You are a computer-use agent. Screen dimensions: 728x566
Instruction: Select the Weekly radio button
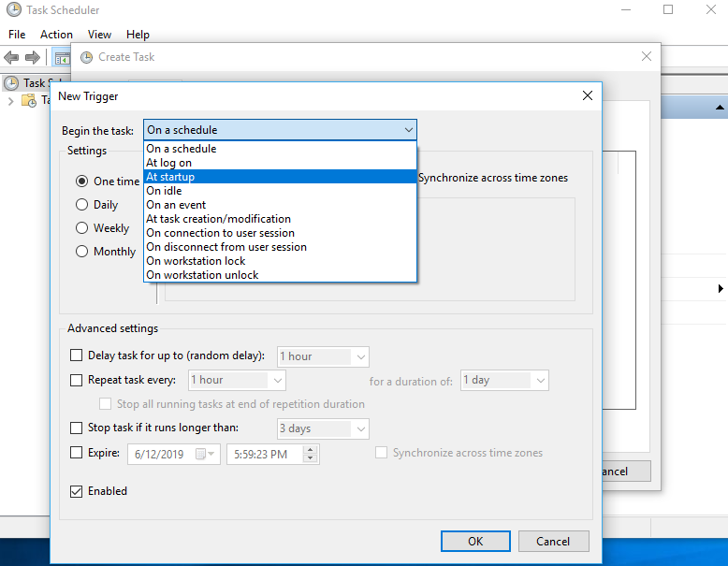point(81,227)
